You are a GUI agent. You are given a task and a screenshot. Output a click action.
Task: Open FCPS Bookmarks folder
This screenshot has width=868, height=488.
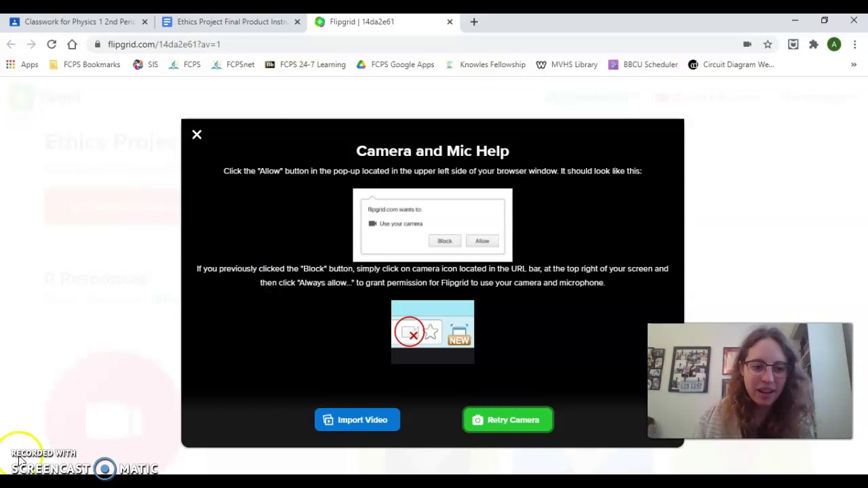[x=85, y=64]
